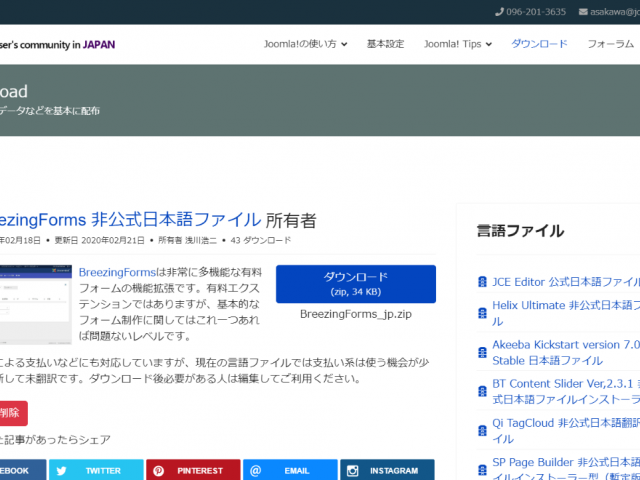This screenshot has height=480, width=640.
Task: Open the Joomla!の使い方 menu
Action: point(305,44)
